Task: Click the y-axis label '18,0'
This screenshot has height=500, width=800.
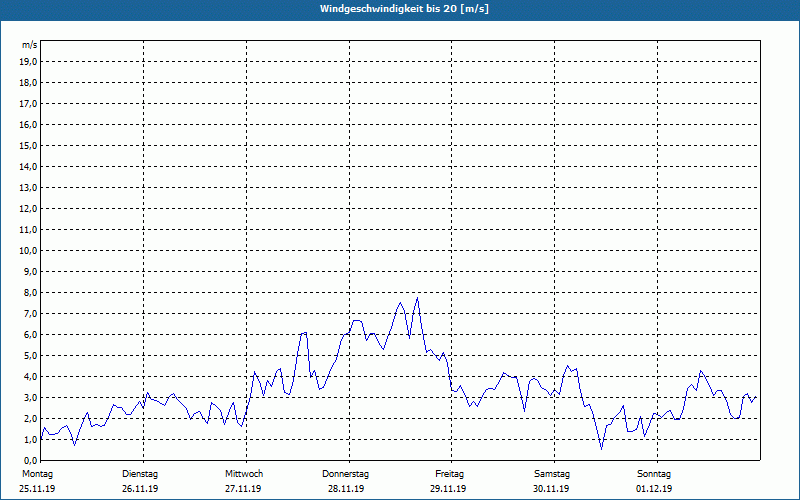Action: click(28, 83)
